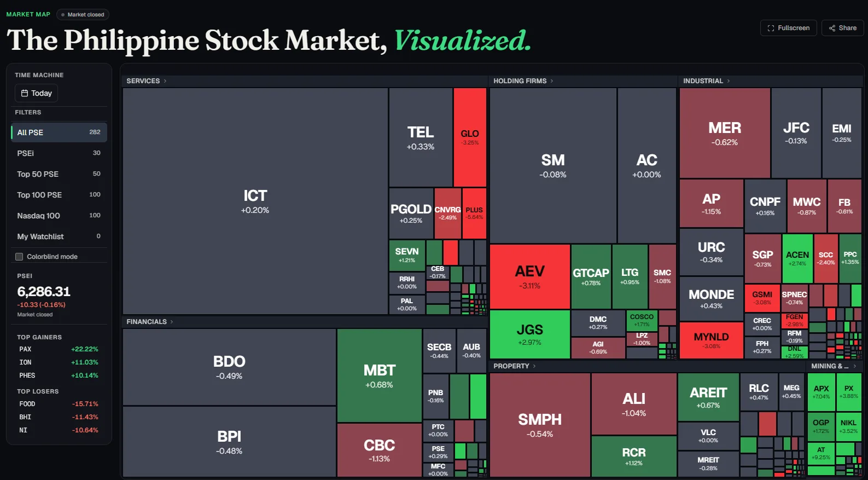868x480 pixels.
Task: Open My Watchlist filter
Action: 59,236
